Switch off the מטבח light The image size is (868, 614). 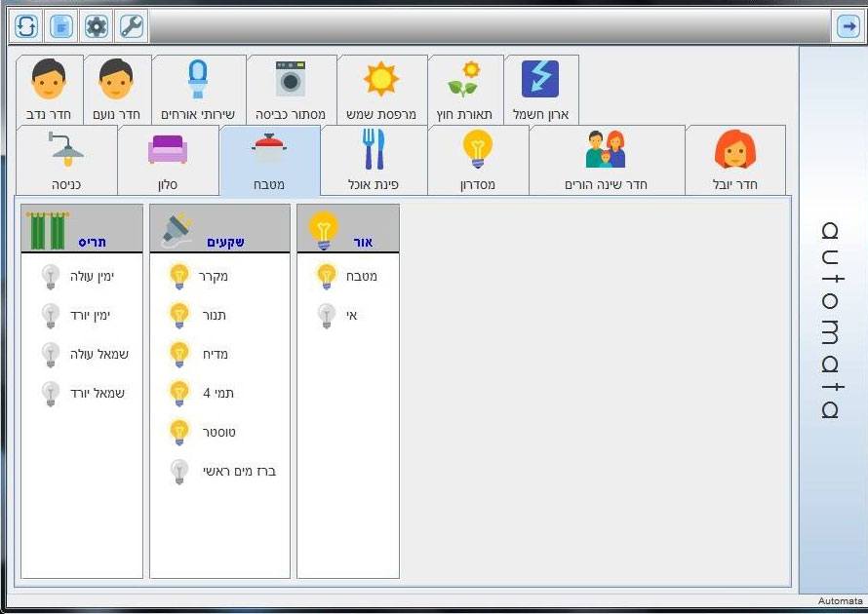327,277
